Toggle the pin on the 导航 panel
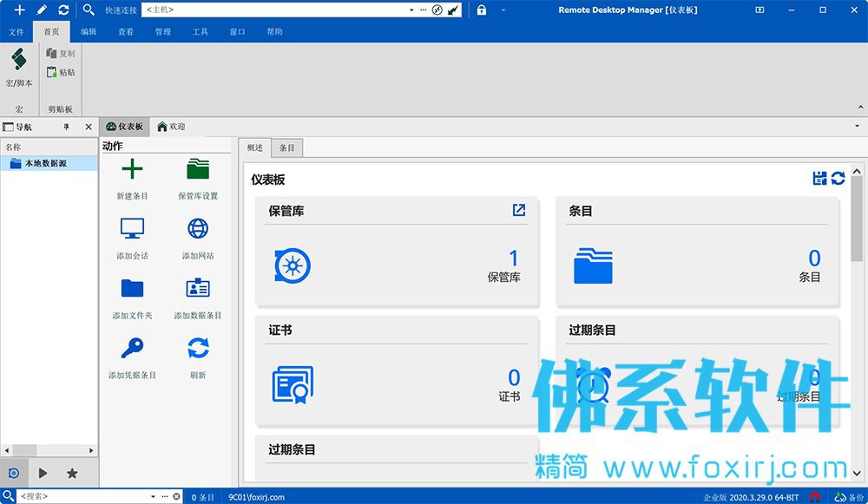 67,127
